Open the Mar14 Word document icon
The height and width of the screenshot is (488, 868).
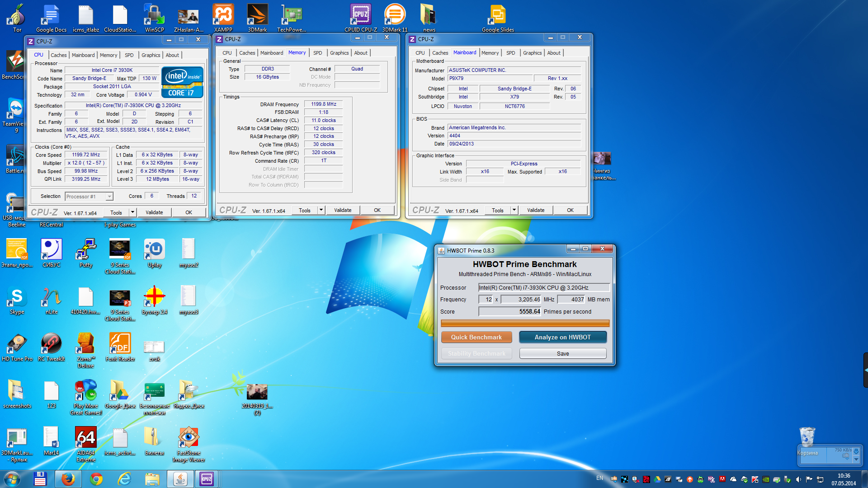click(x=51, y=441)
